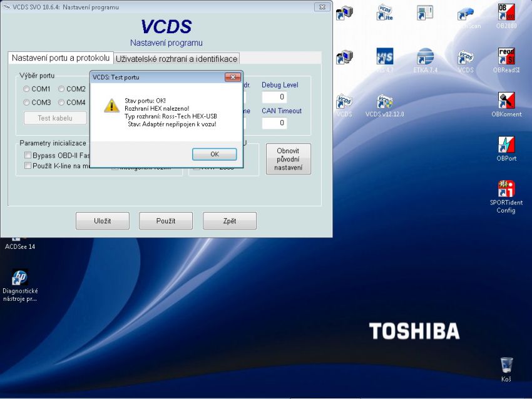Confirm the Test portu dialog with OK
This screenshot has height=399, width=532.
coord(215,154)
